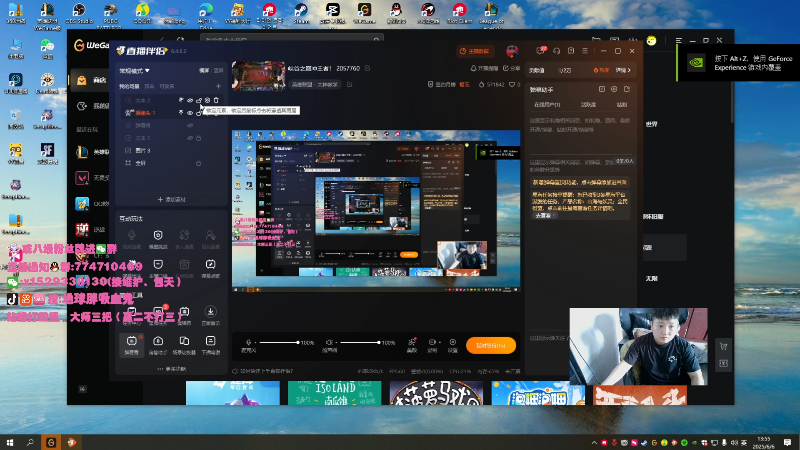Move camera 摄像头 1 source to top

pos(181,113)
